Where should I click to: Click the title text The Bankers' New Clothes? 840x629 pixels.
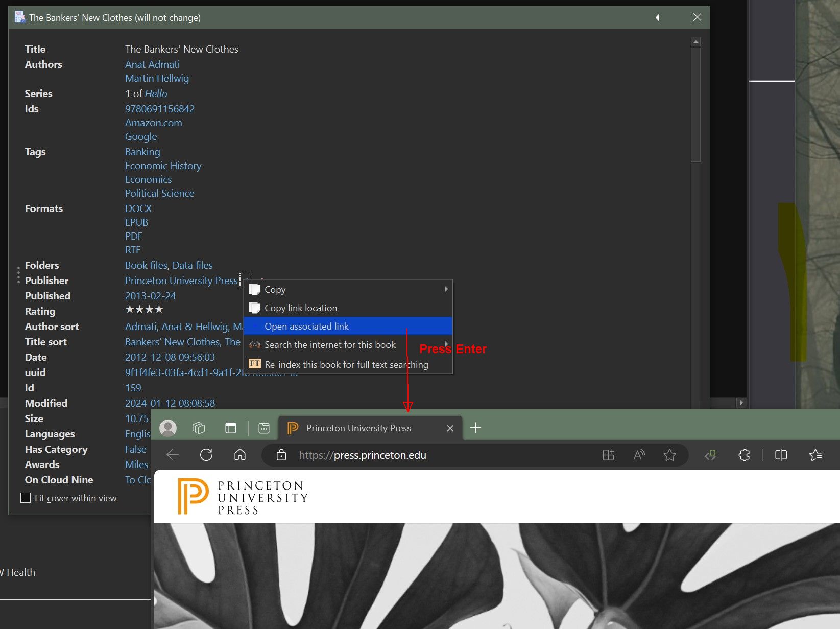[x=182, y=49]
